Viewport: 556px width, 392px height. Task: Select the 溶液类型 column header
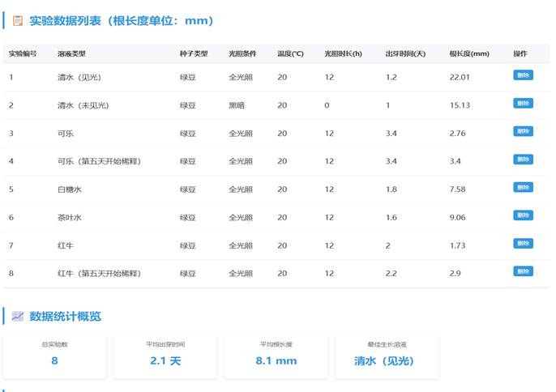pos(71,53)
